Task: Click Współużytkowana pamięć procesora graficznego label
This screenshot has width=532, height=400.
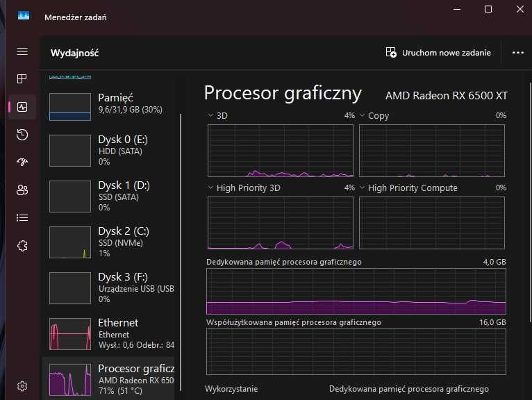Action: [294, 322]
